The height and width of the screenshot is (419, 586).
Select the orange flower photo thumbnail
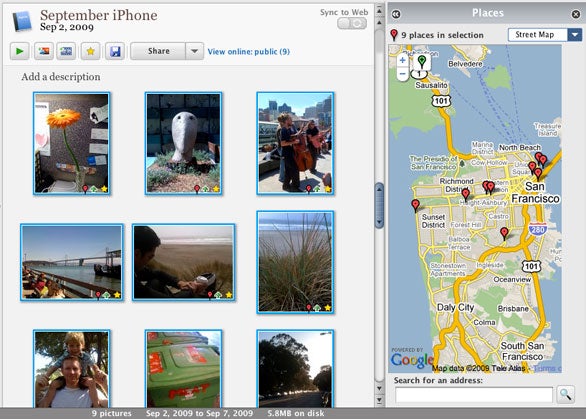coord(71,143)
